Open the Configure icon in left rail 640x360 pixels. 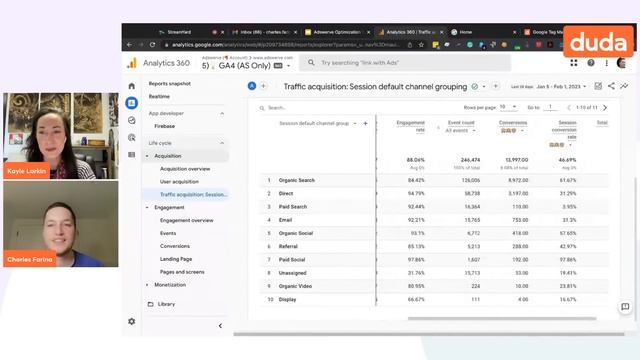[x=131, y=155]
